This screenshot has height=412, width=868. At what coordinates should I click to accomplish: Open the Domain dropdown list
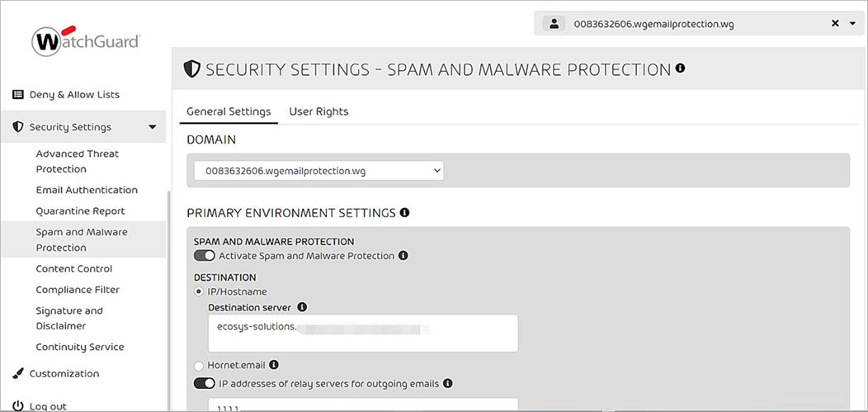click(x=318, y=171)
